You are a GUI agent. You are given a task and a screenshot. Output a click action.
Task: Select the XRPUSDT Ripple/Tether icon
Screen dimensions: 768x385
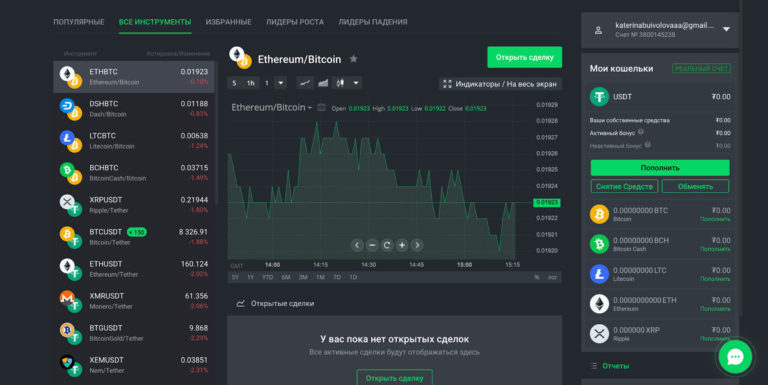[x=71, y=205]
